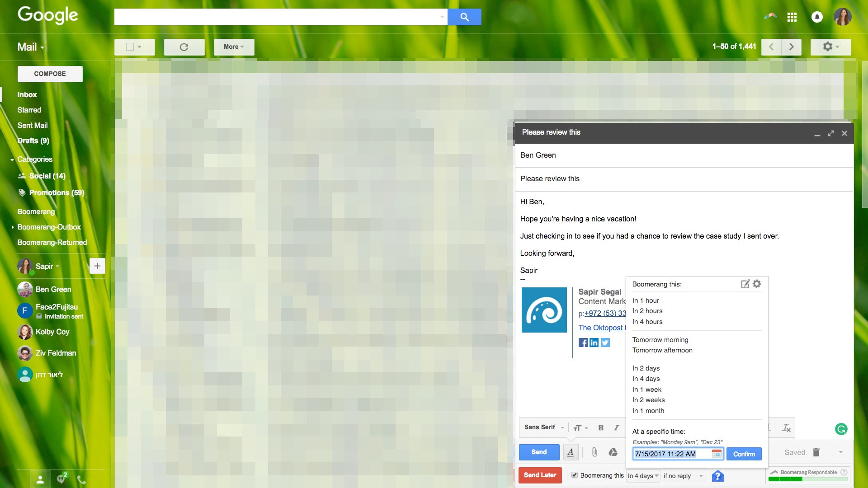Uncheck the Boomerang this checkbox

575,475
